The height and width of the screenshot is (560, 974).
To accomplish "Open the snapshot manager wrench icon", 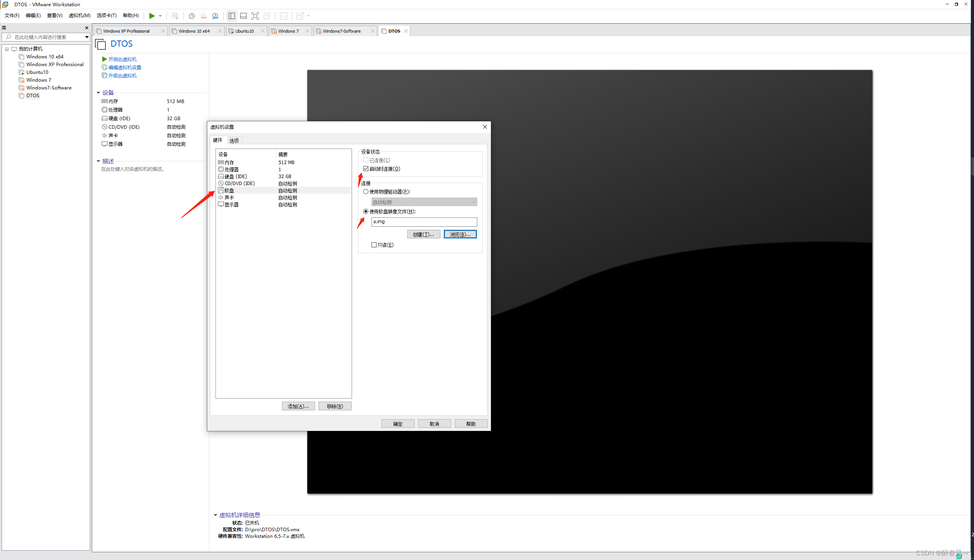I will click(215, 16).
